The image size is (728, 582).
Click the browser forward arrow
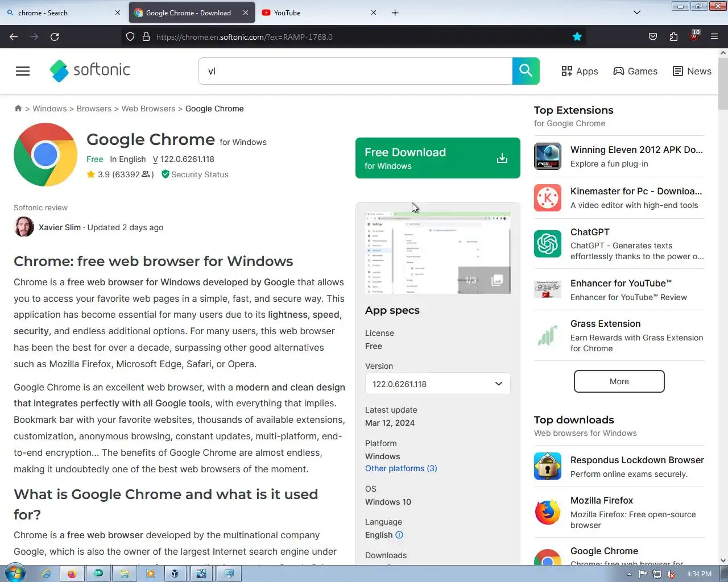coord(34,36)
